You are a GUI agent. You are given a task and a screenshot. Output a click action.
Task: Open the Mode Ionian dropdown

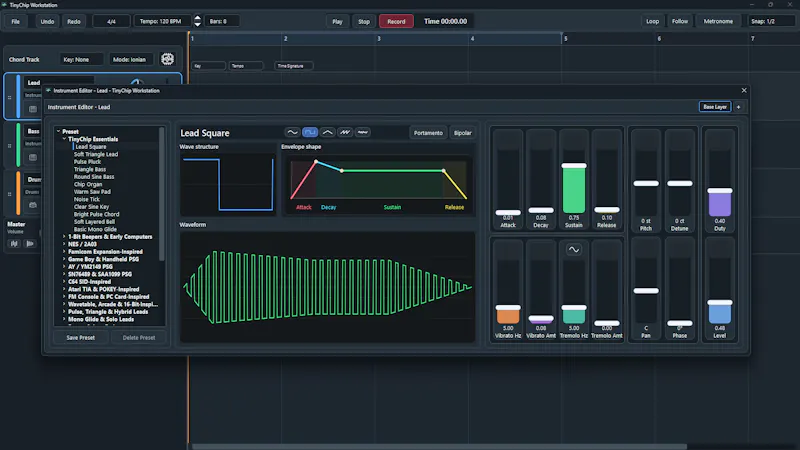coord(132,59)
